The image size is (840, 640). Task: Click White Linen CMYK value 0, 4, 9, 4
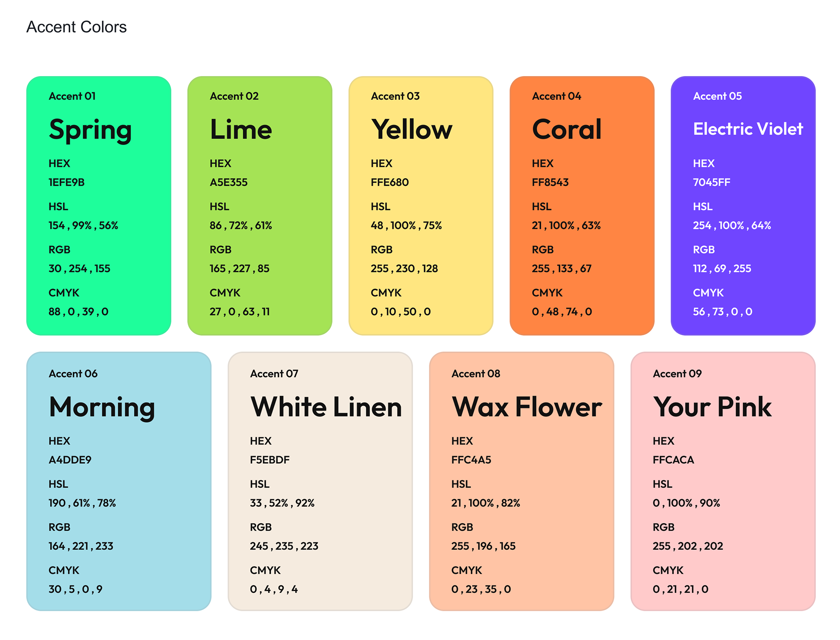tap(274, 589)
